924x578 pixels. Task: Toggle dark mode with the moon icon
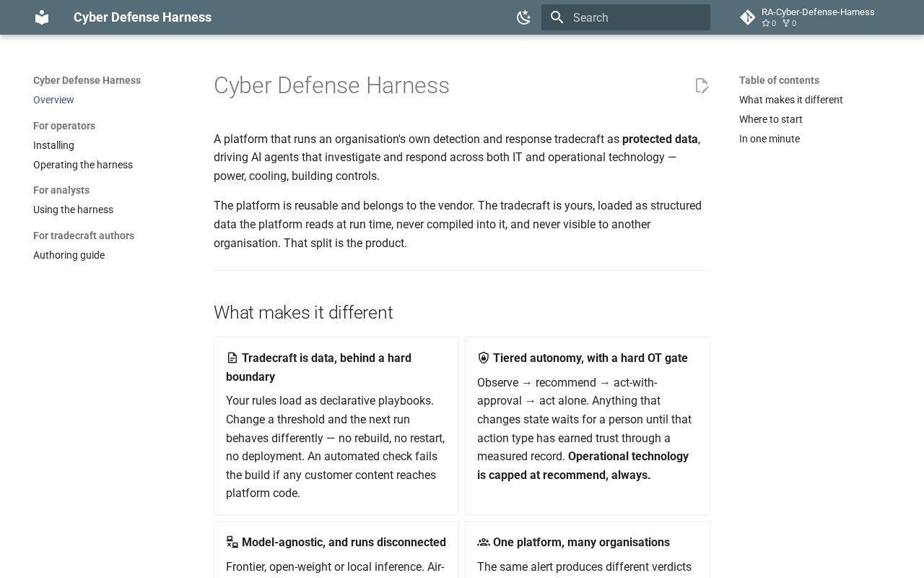pyautogui.click(x=524, y=17)
